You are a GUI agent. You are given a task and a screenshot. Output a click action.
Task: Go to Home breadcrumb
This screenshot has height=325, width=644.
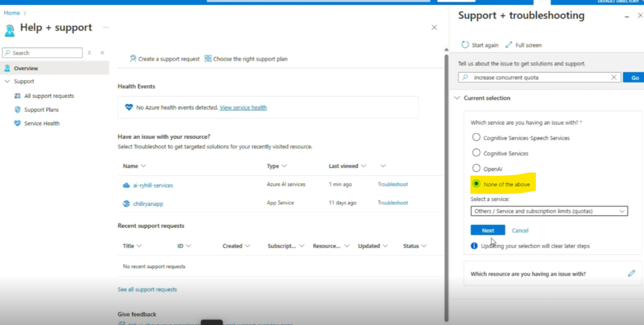click(12, 13)
